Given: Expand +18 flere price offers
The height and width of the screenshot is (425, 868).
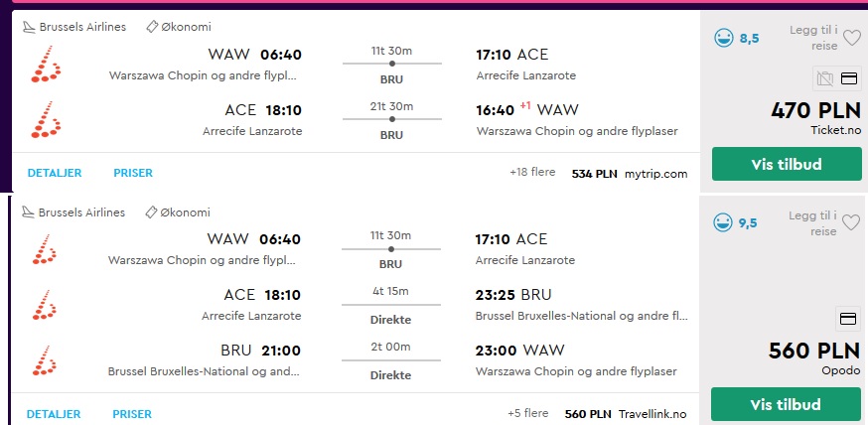Looking at the screenshot, I should 532,172.
